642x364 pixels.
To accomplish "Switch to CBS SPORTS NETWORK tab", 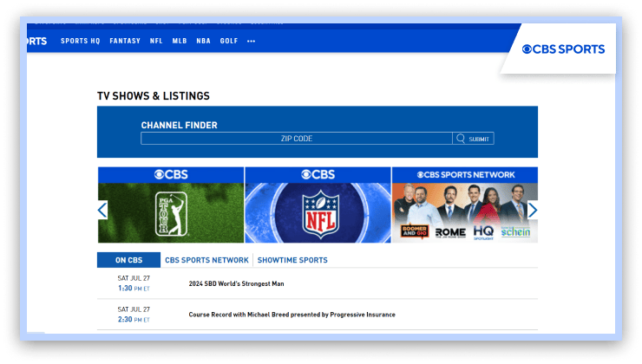I will coord(206,260).
